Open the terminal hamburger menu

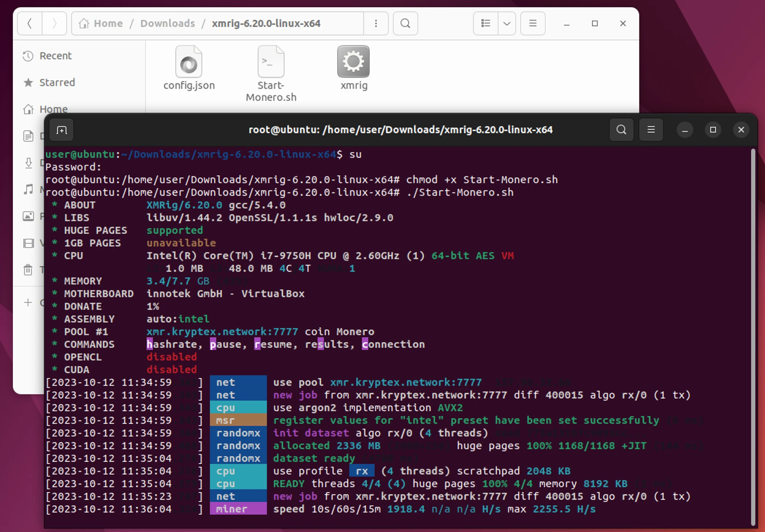pos(651,130)
